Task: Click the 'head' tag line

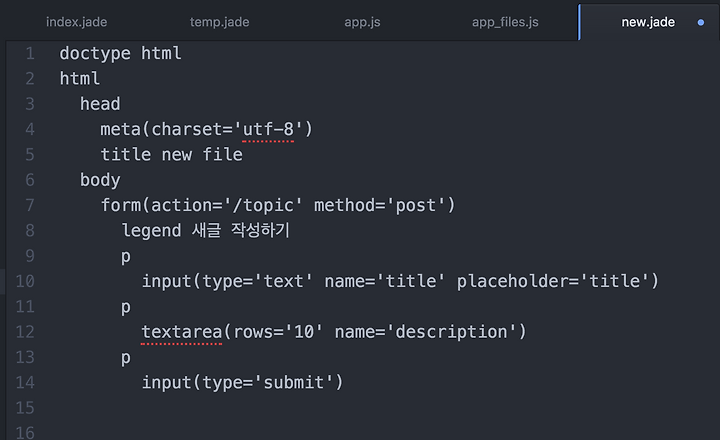Action: 100,104
